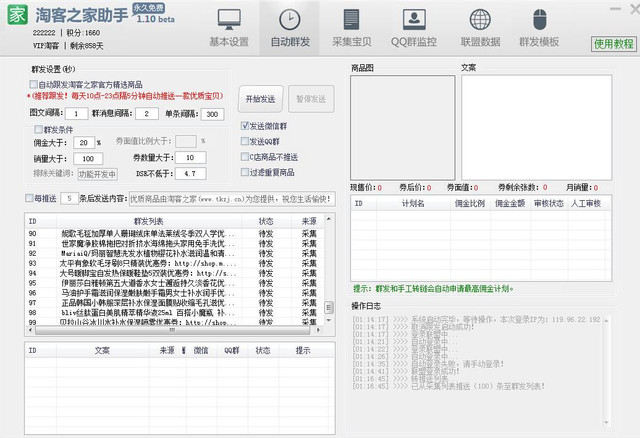Uncheck the 发送微信群 checkbox
The width and height of the screenshot is (640, 438).
tap(245, 126)
